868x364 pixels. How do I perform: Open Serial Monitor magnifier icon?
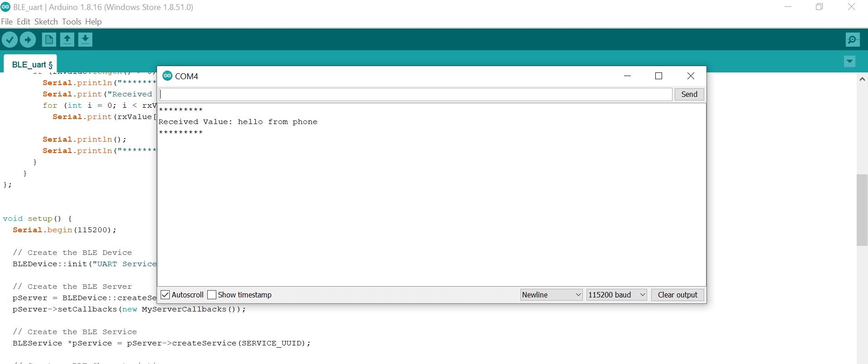click(852, 40)
